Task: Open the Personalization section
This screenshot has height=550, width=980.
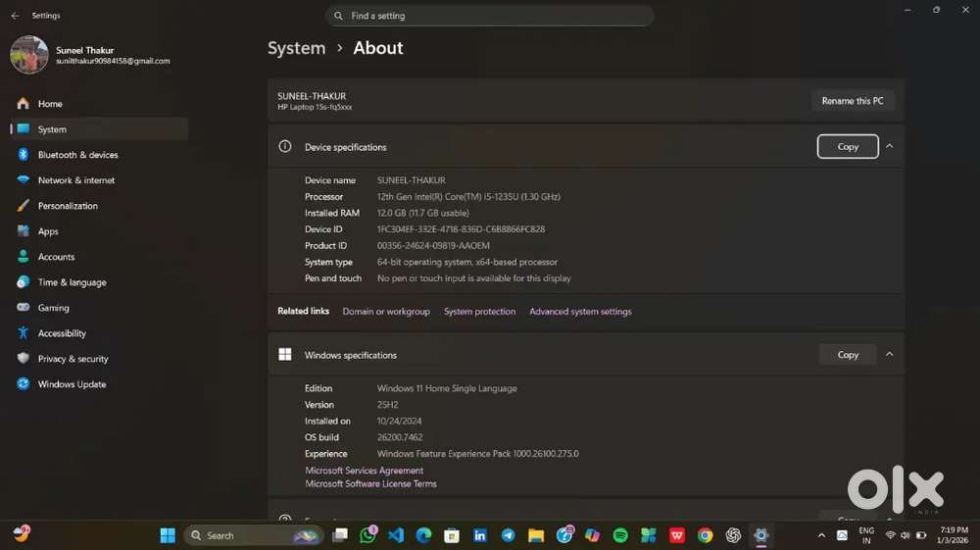Action: 68,206
